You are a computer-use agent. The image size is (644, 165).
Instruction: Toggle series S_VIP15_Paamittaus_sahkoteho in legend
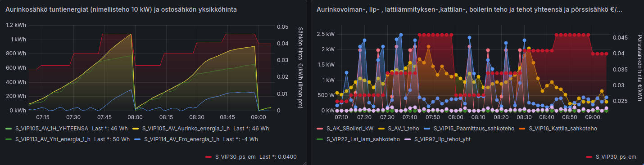point(474,128)
